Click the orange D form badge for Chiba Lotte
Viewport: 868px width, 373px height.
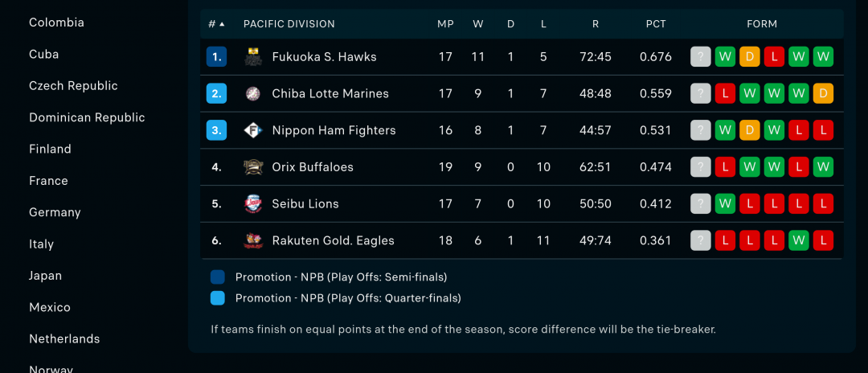click(823, 94)
